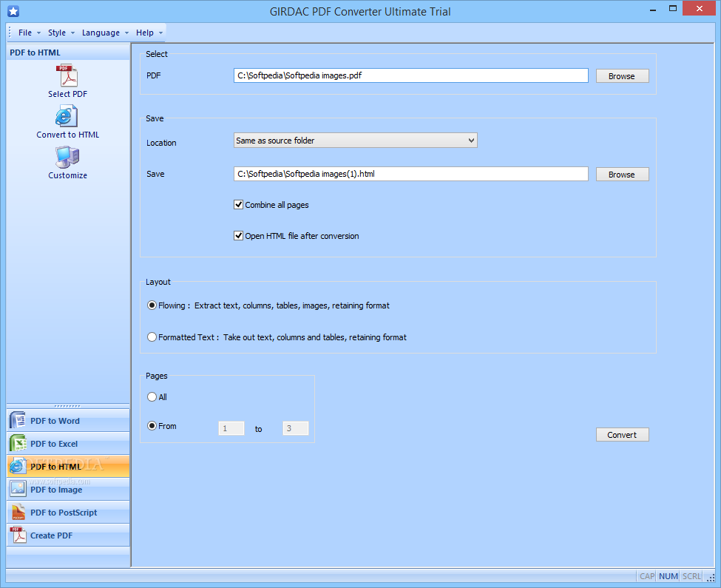721x588 pixels.
Task: Switch to PDF to Word section
Action: click(68, 421)
